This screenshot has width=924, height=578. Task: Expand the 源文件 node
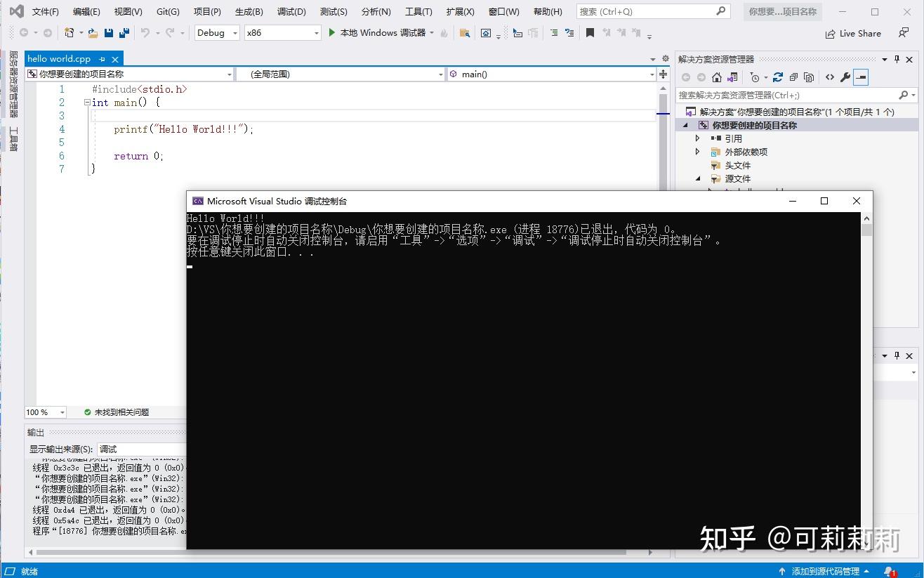tap(697, 178)
